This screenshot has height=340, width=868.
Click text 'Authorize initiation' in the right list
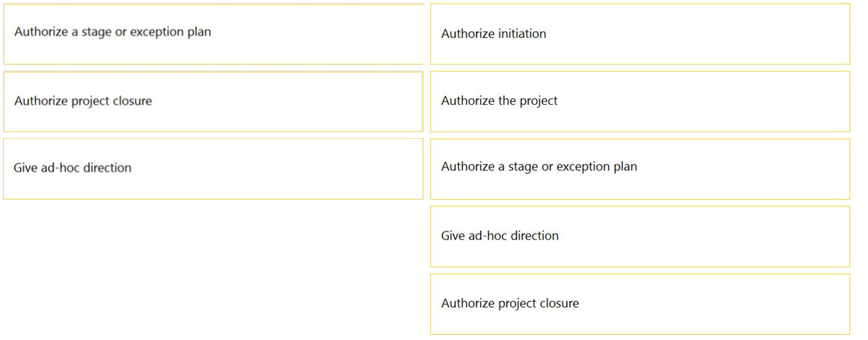pyautogui.click(x=494, y=34)
